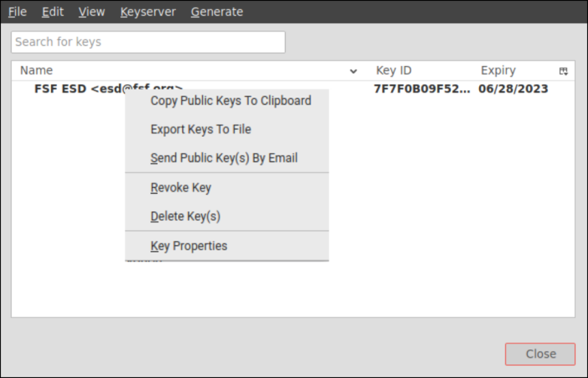Open the File menu

click(x=17, y=12)
